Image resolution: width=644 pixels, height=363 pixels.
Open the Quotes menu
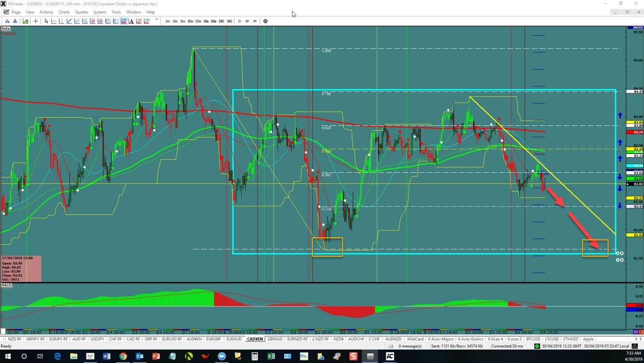click(x=81, y=12)
